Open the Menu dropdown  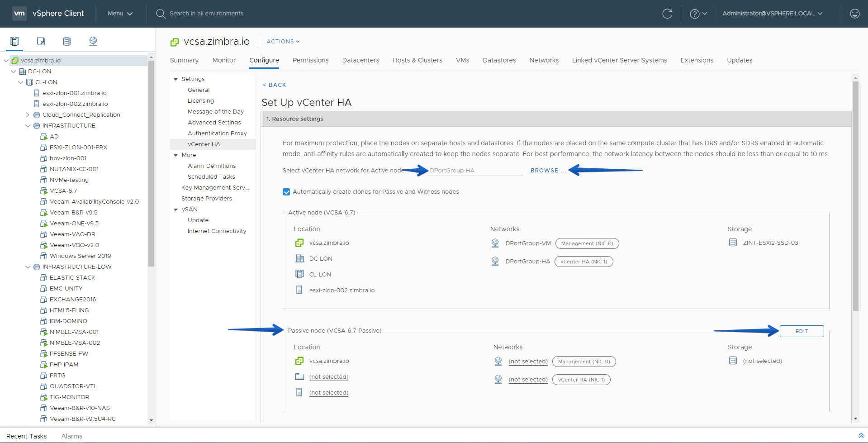(x=120, y=14)
